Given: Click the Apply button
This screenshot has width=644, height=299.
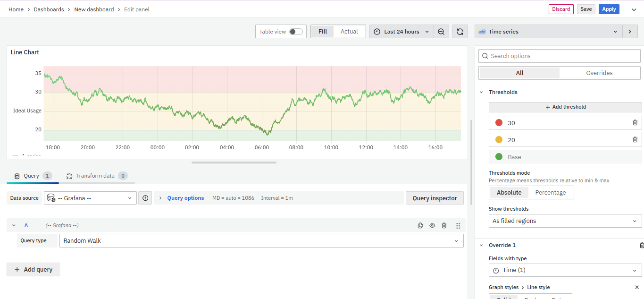Looking at the screenshot, I should tap(609, 9).
